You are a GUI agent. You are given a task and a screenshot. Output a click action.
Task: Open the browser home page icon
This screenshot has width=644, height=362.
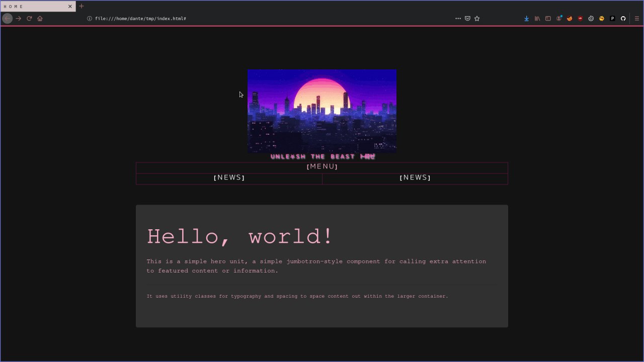40,19
